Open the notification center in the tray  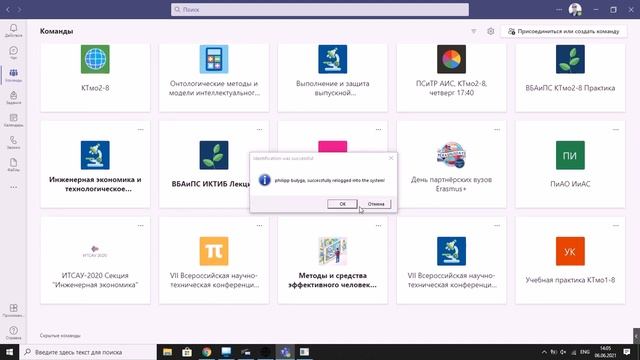pyautogui.click(x=627, y=352)
